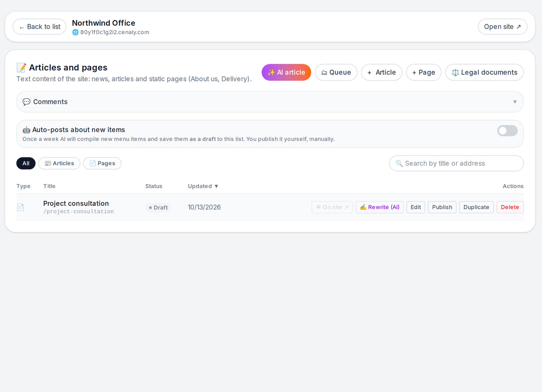Viewport: 542px width, 392px height.
Task: Click the Title column header
Action: coord(49,186)
